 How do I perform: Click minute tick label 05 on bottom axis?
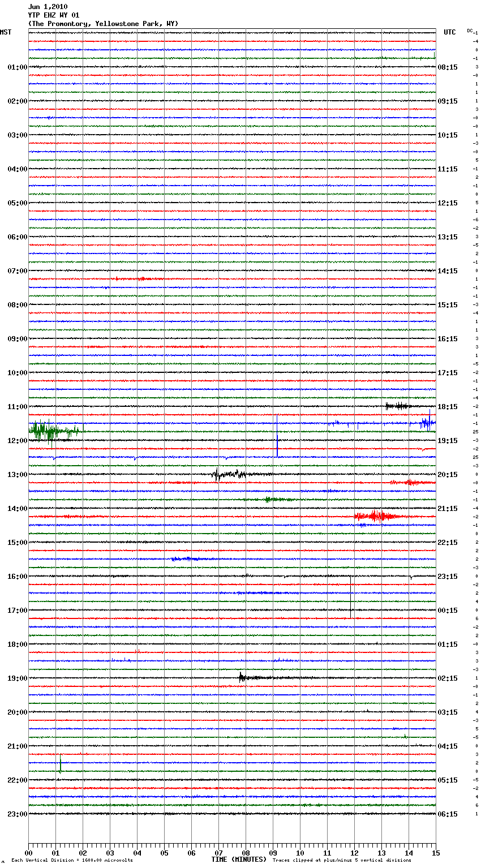[164, 853]
